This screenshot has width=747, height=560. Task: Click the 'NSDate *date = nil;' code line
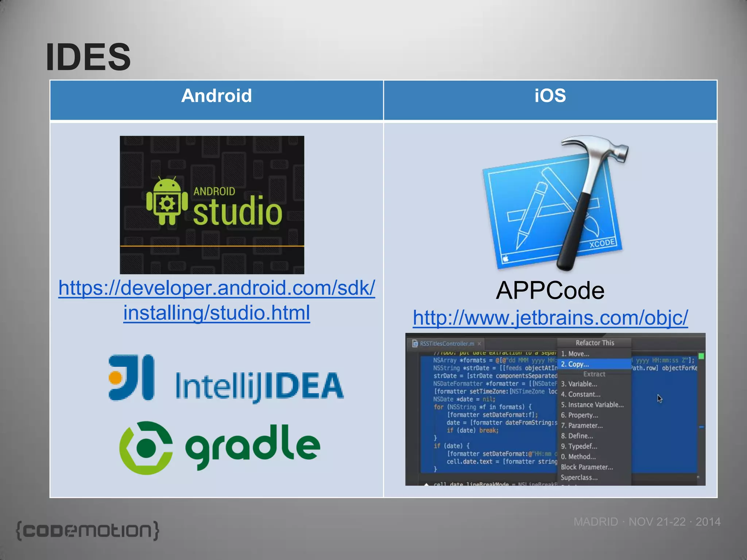pos(464,399)
